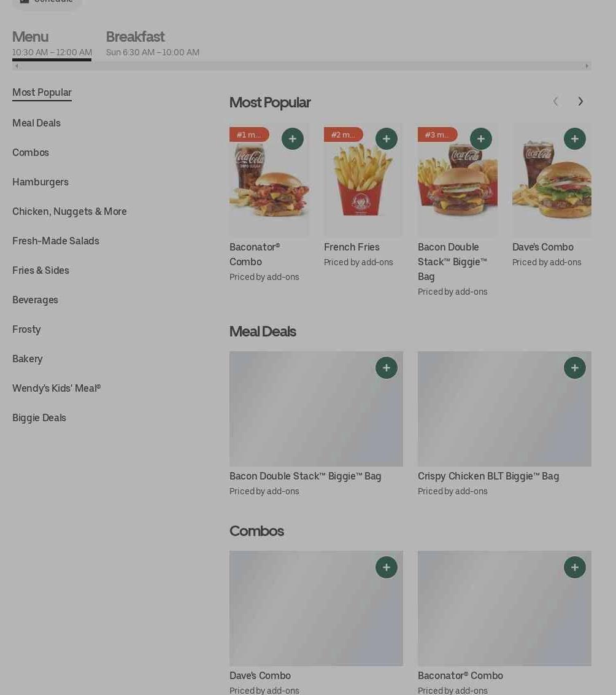Add Baconator Combo with its plus button

(292, 139)
